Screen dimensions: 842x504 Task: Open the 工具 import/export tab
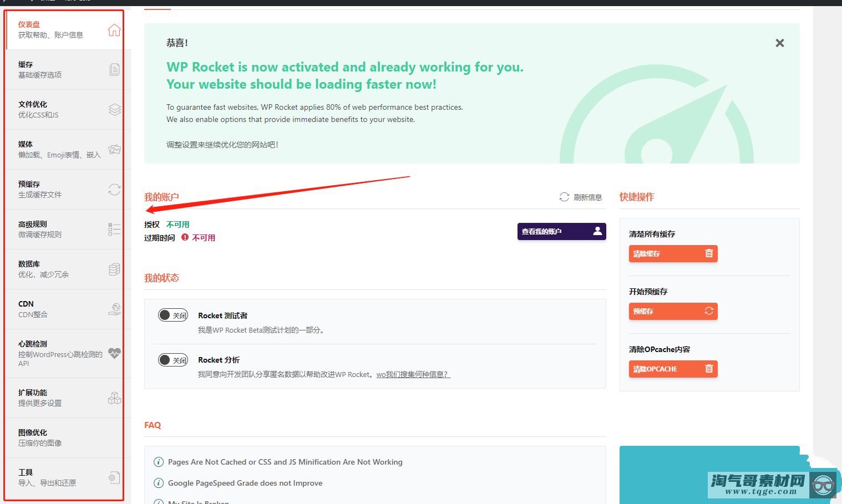[x=68, y=478]
